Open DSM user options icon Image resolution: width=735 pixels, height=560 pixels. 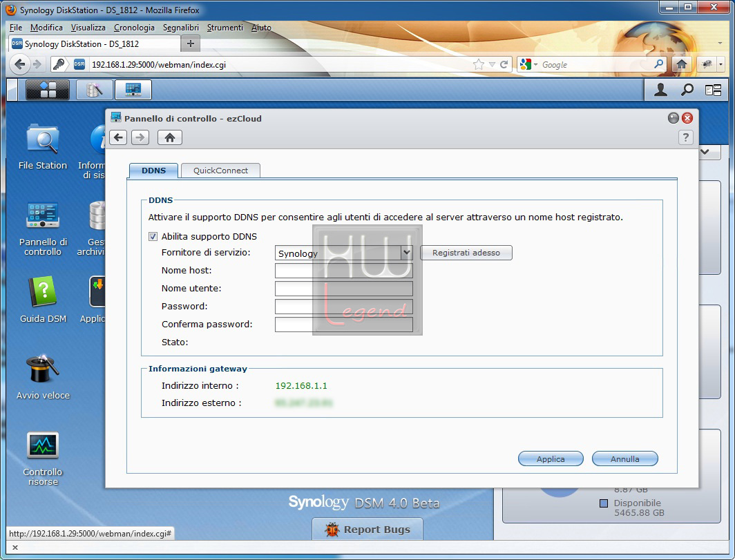tap(661, 90)
